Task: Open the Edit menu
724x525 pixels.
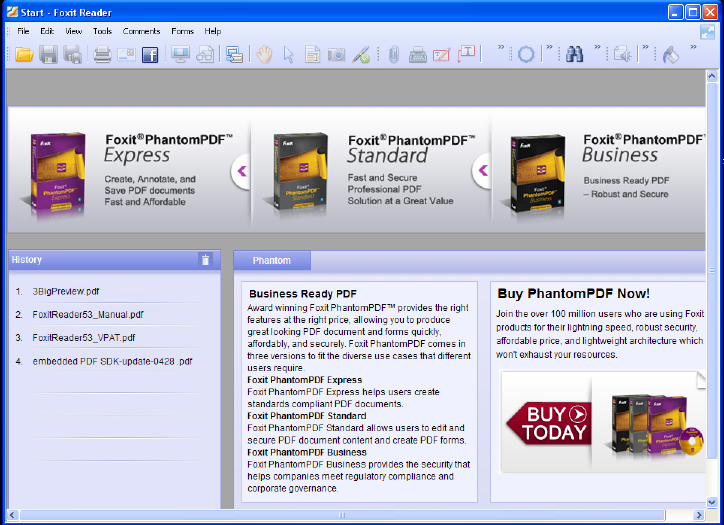Action: click(x=47, y=31)
